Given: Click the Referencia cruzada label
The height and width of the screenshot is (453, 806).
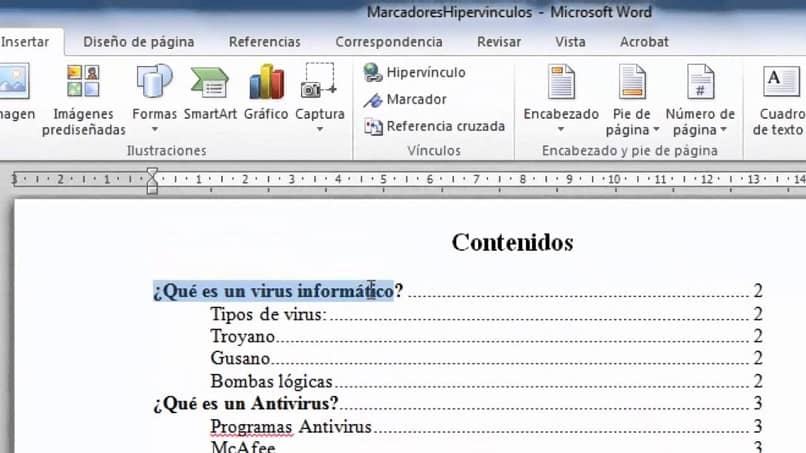Looking at the screenshot, I should pyautogui.click(x=446, y=126).
